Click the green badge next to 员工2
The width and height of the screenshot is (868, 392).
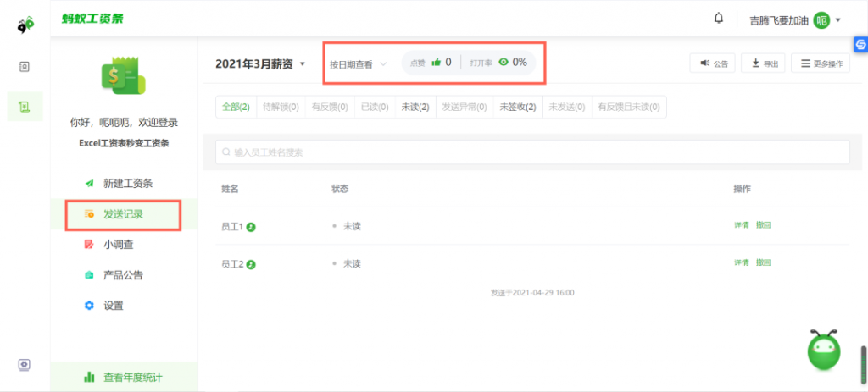click(252, 264)
